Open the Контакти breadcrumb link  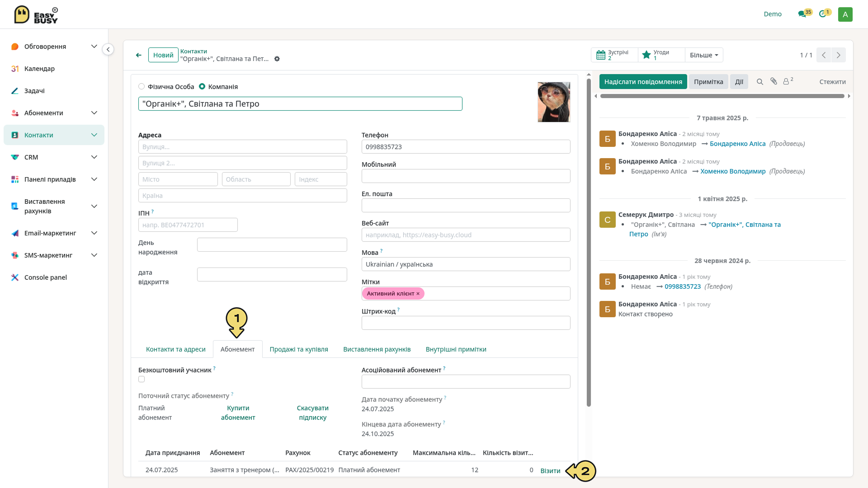click(x=193, y=51)
